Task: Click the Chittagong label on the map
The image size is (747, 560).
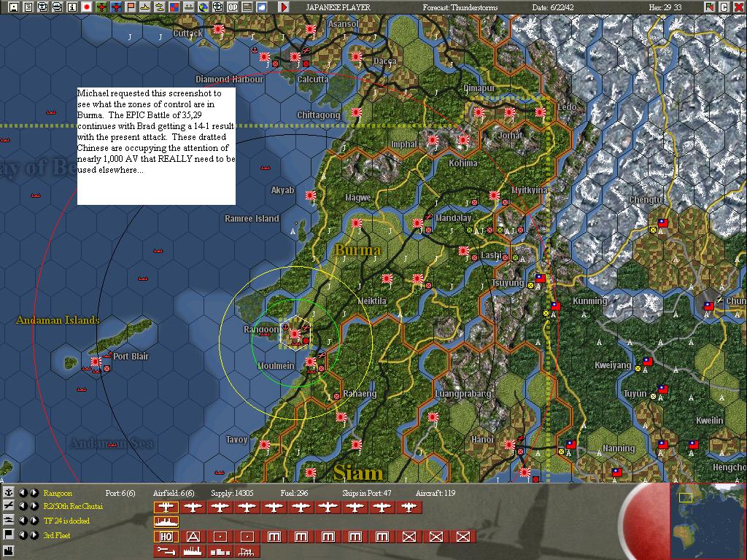Action: 318,114
